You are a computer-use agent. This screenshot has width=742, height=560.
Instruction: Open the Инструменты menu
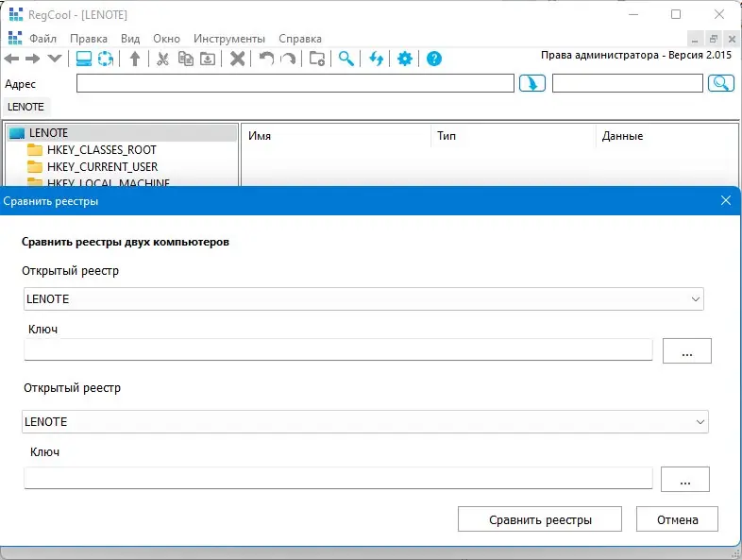[229, 39]
